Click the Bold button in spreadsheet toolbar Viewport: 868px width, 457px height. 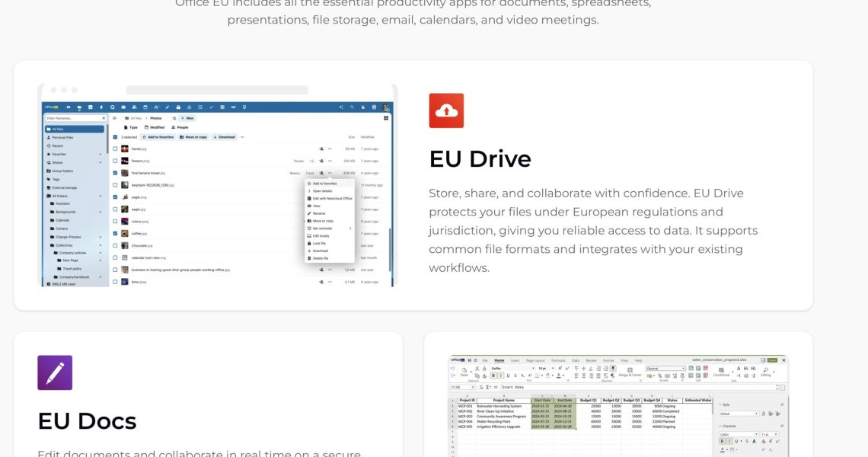(x=493, y=376)
